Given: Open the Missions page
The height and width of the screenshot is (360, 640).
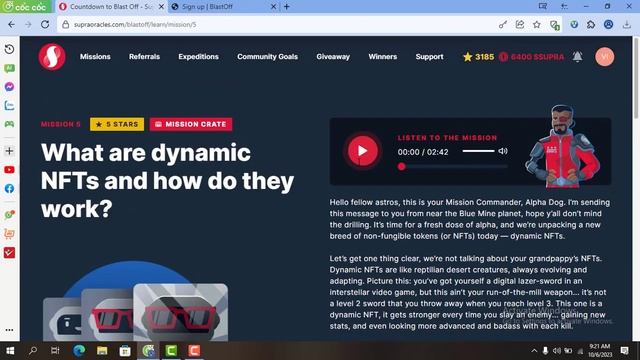Looking at the screenshot, I should [x=95, y=57].
